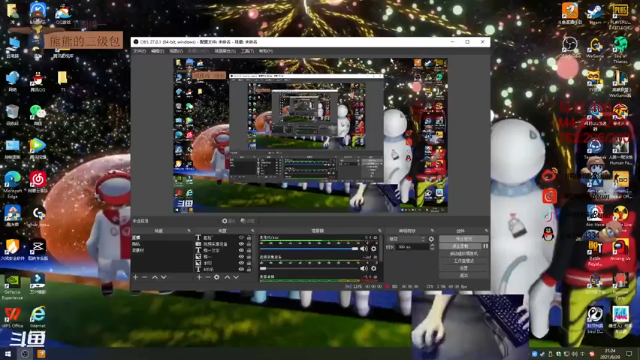Add a new source with the plus icon
The height and width of the screenshot is (360, 640).
(199, 277)
